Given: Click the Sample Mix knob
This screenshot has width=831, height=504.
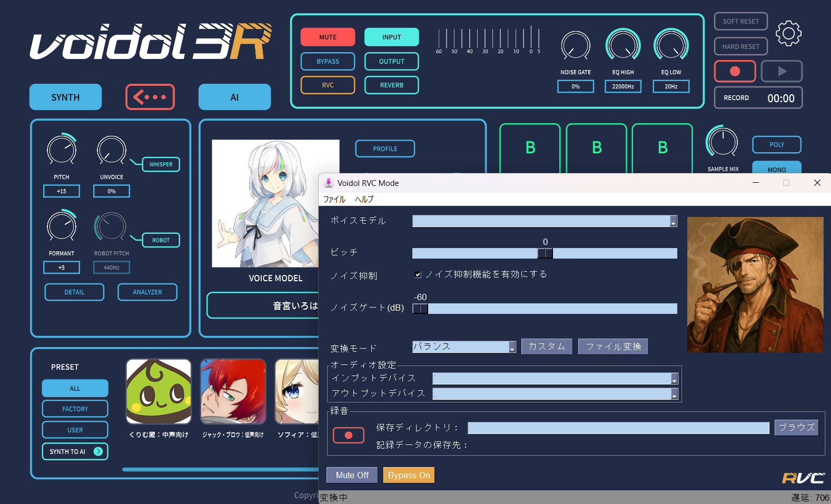Looking at the screenshot, I should [723, 142].
